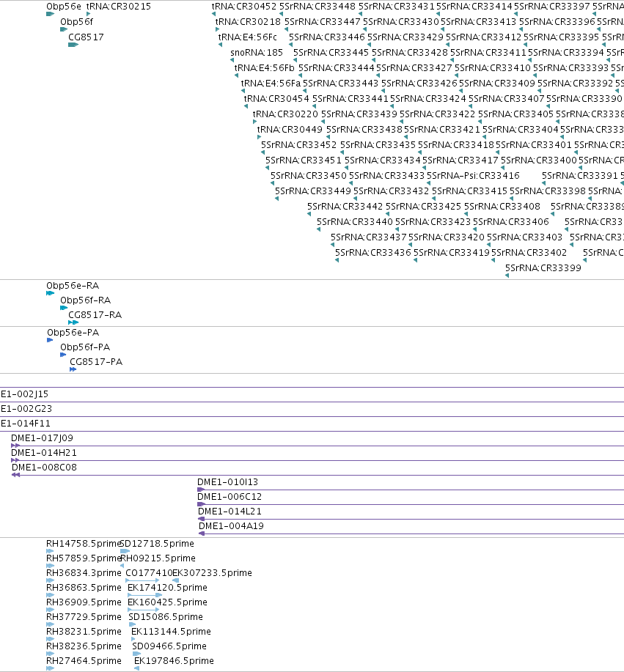
Task: Click the RH09215.5prime EST label
Action: tap(158, 558)
